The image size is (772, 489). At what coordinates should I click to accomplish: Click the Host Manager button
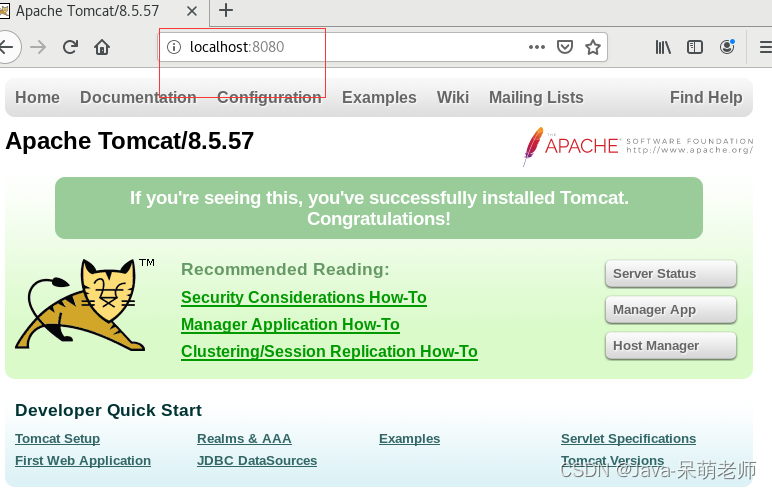[671, 346]
